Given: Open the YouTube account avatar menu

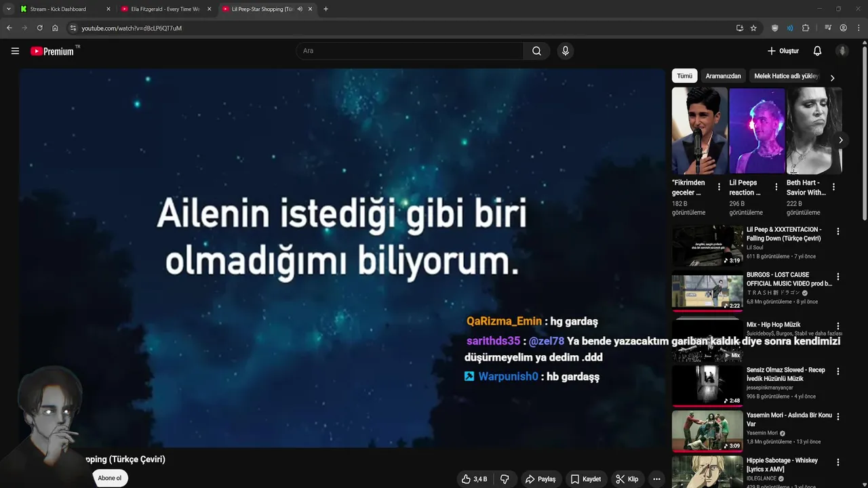Looking at the screenshot, I should 842,51.
